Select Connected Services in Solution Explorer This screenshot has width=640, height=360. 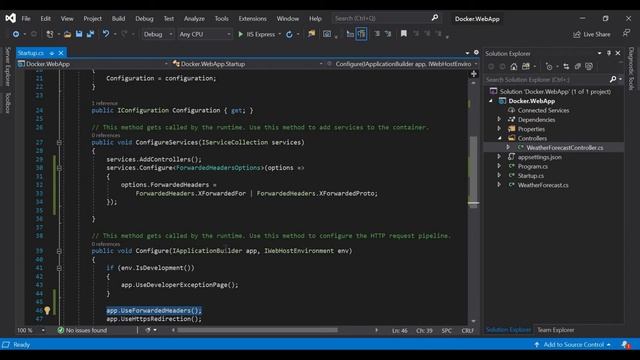tap(543, 110)
